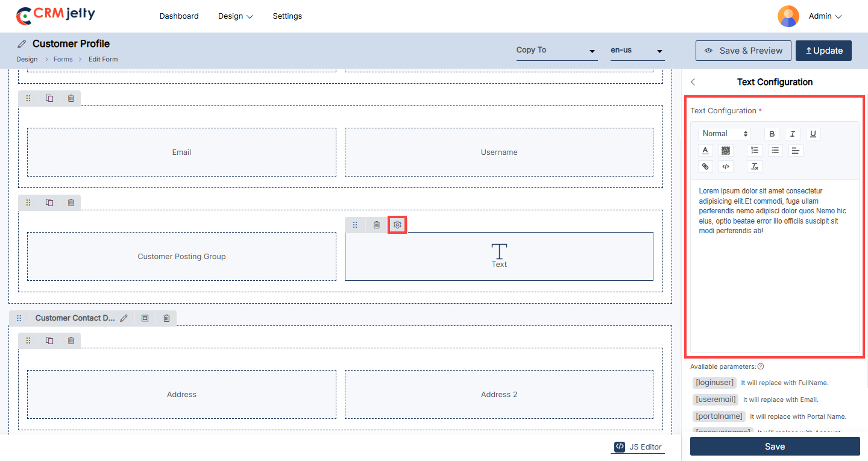Go to Settings in top navigation

tap(287, 16)
